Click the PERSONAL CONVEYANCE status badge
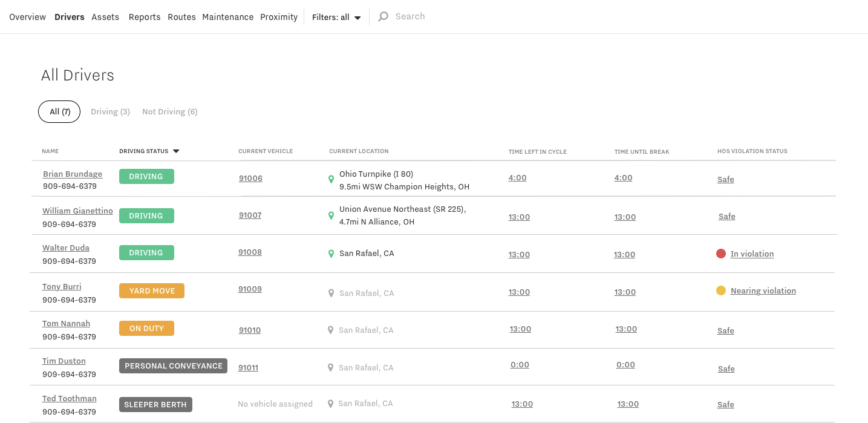 coord(173,366)
